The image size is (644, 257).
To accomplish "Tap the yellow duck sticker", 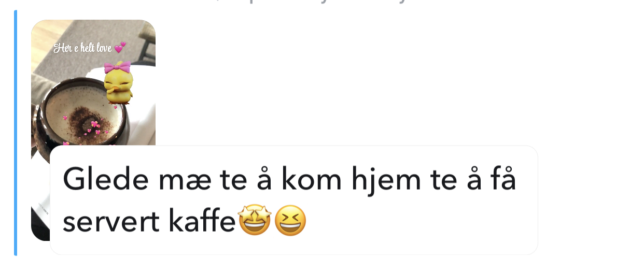I will coord(119,83).
